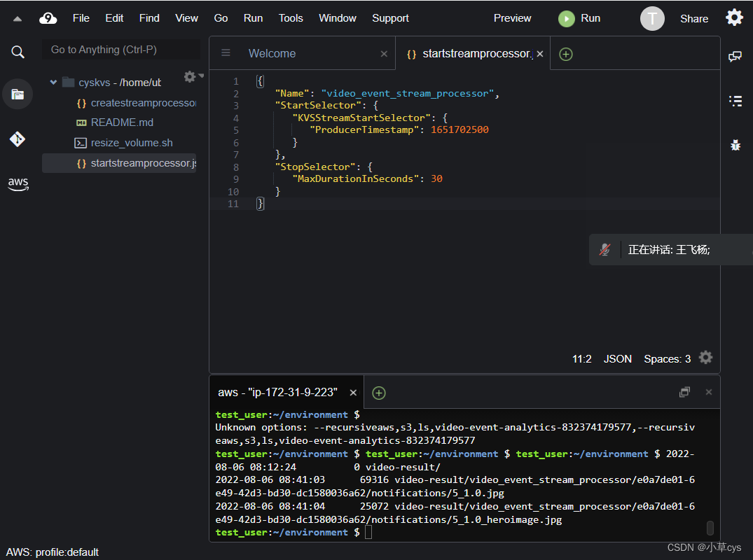
Task: Open the Support menu
Action: pyautogui.click(x=390, y=18)
